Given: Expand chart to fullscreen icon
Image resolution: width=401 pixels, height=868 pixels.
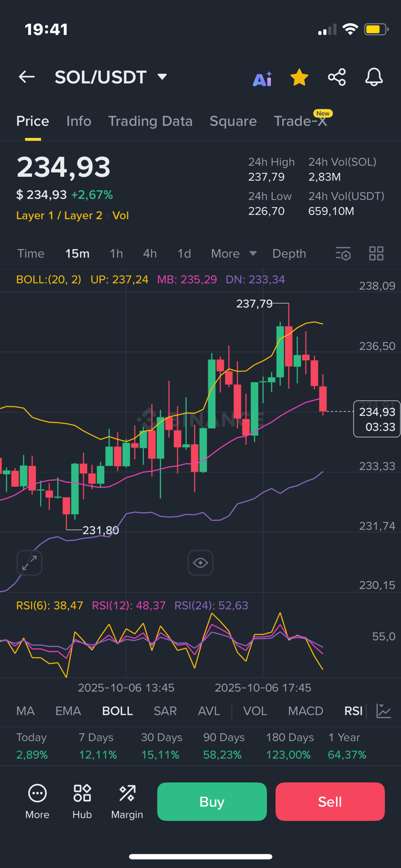Looking at the screenshot, I should [30, 563].
